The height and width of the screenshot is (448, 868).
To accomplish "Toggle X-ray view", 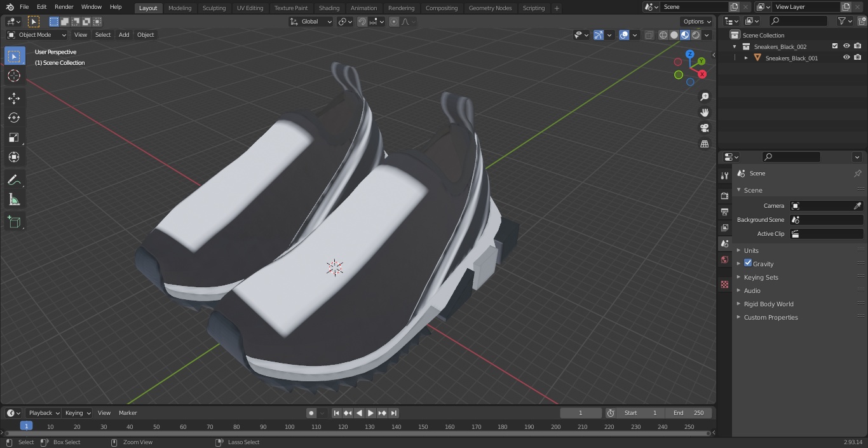I will (x=649, y=35).
